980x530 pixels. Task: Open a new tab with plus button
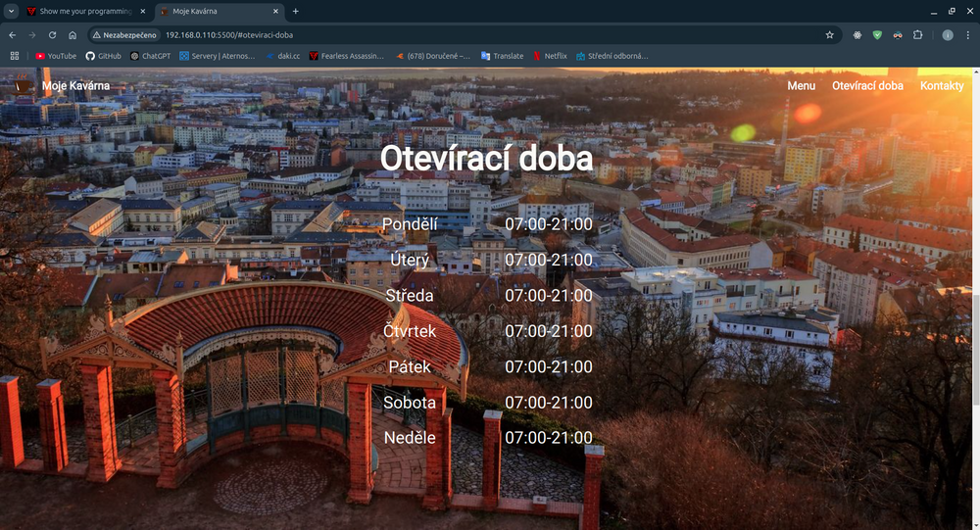tap(296, 11)
